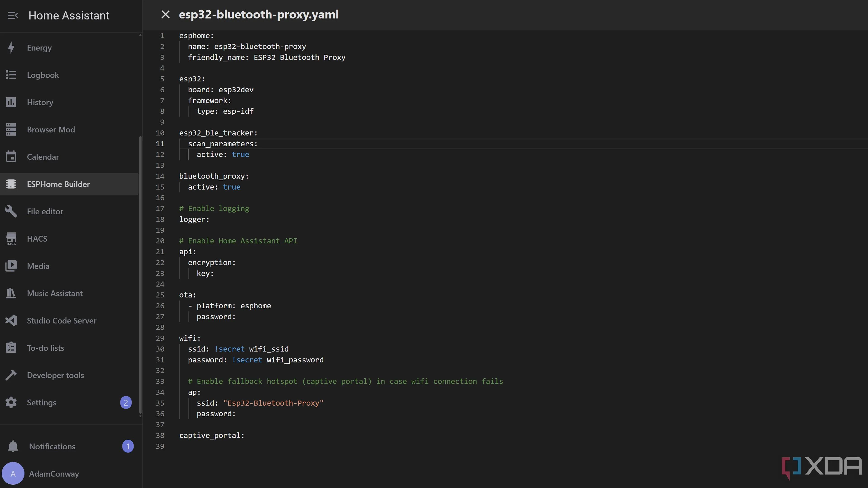868x488 pixels.
Task: Click the Studio Code Server icon
Action: click(x=11, y=320)
